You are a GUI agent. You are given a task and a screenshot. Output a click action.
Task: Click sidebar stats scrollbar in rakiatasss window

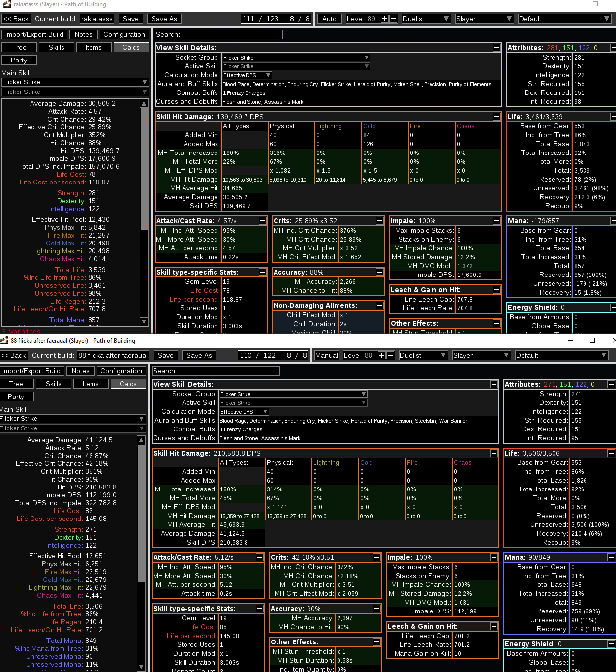(144, 169)
